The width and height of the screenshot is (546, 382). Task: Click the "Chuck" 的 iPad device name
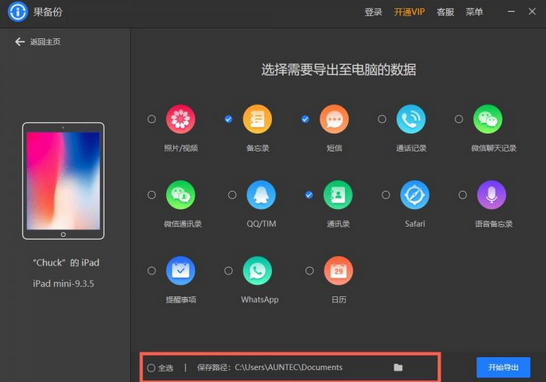point(66,263)
